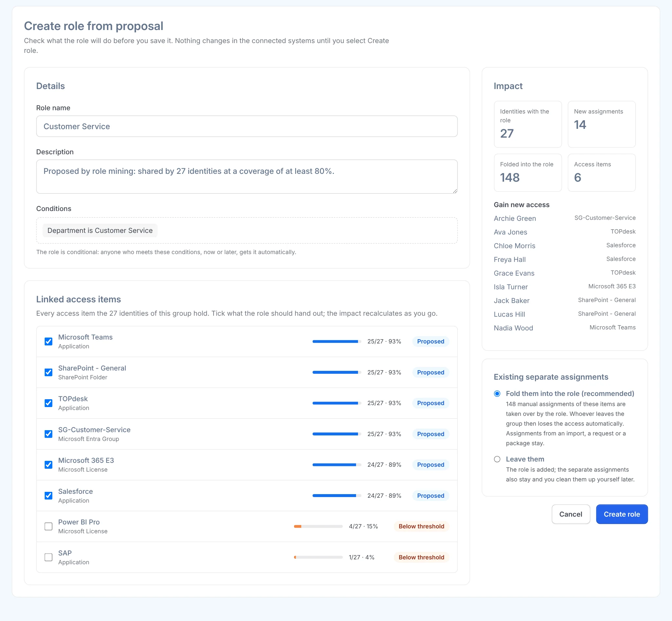Click the Identities with the role card
This screenshot has height=621, width=672.
pos(528,124)
